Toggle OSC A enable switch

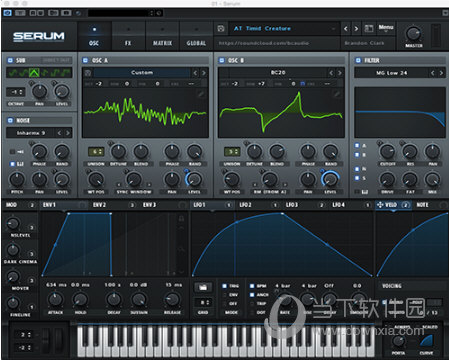[85, 60]
